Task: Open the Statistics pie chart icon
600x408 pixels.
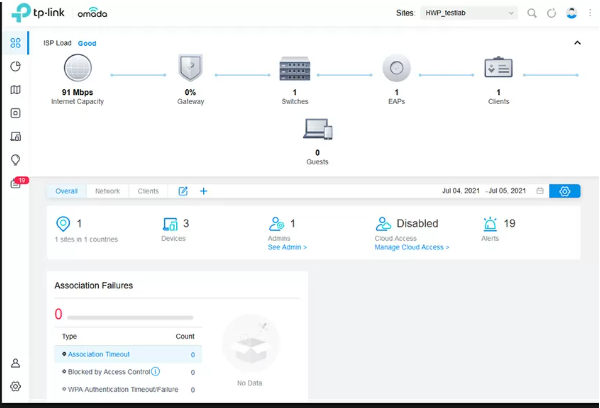Action: 15,67
